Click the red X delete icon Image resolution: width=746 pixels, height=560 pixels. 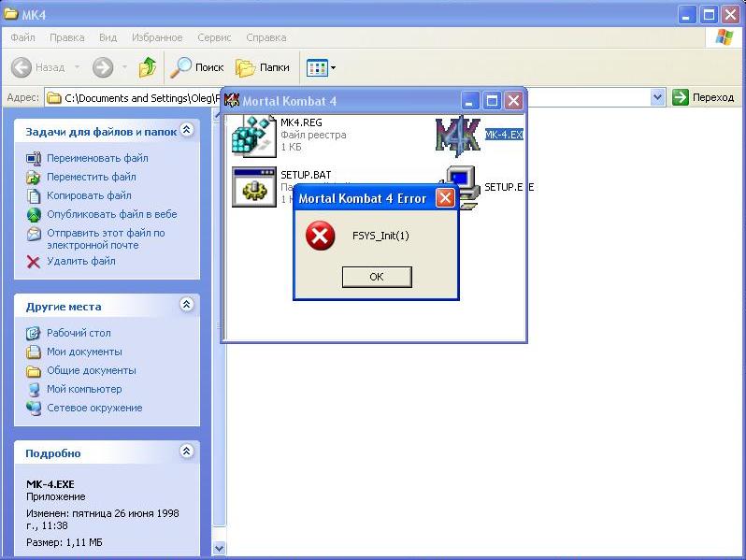[x=34, y=262]
